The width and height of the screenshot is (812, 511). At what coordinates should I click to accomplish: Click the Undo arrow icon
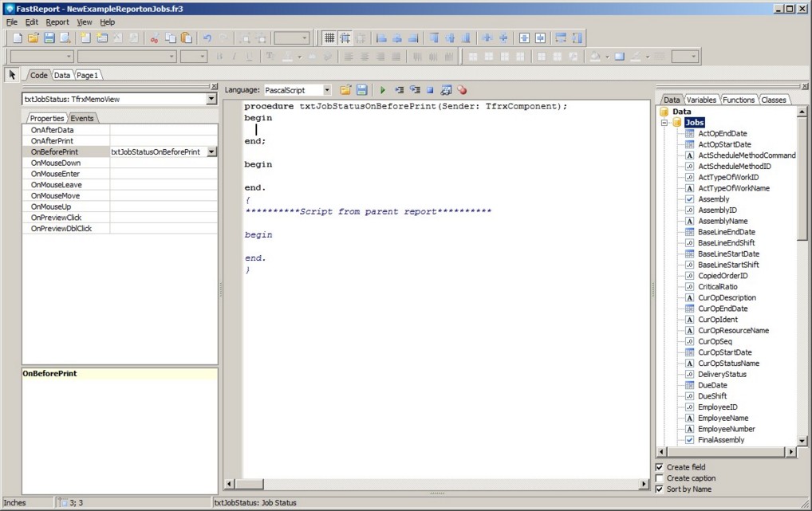[207, 37]
